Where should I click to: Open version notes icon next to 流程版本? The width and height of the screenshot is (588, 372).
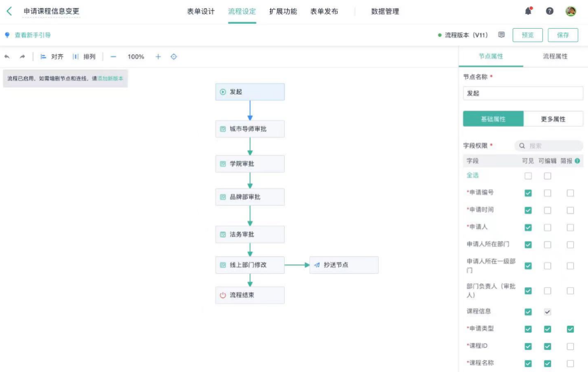pos(501,35)
